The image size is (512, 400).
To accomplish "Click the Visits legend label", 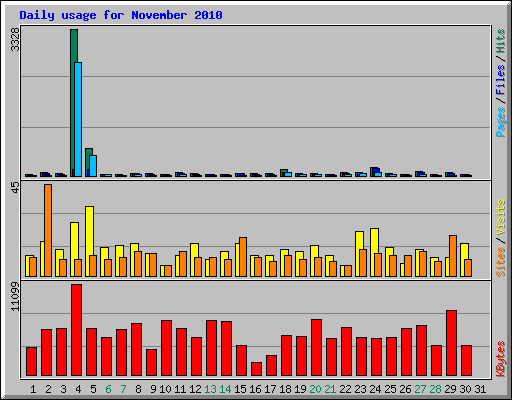I will click(501, 217).
